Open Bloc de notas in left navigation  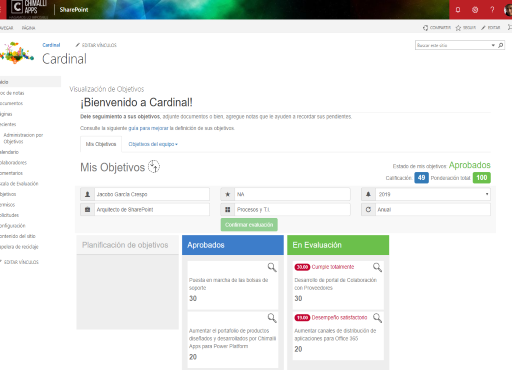click(x=12, y=93)
